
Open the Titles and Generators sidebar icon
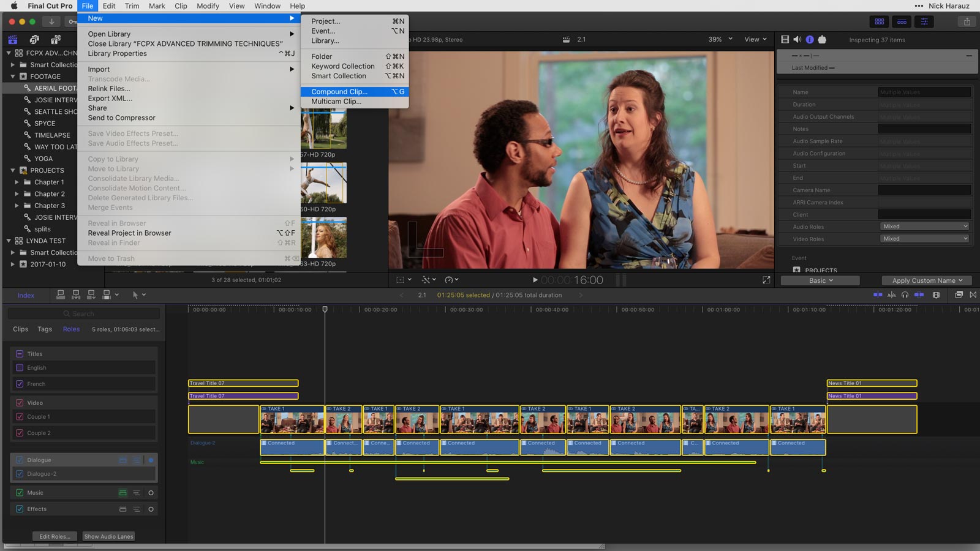tap(56, 40)
